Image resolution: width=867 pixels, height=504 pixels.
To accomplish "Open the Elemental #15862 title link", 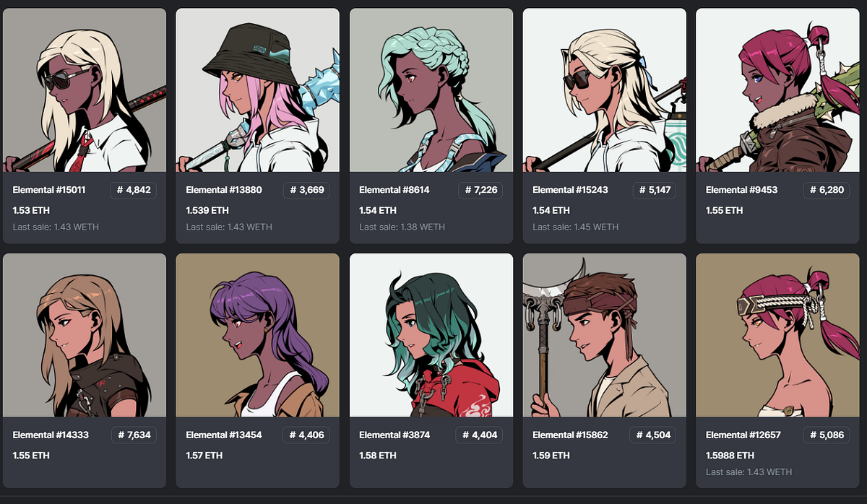I will click(571, 435).
